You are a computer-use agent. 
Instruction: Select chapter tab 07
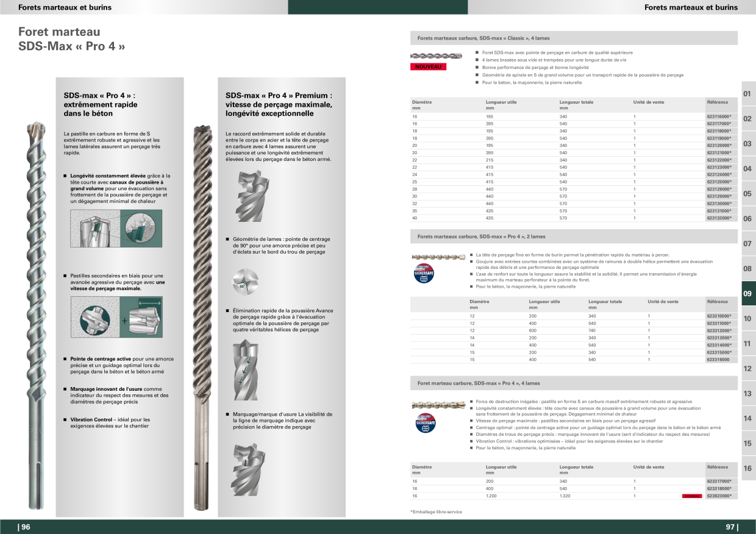pyautogui.click(x=748, y=243)
